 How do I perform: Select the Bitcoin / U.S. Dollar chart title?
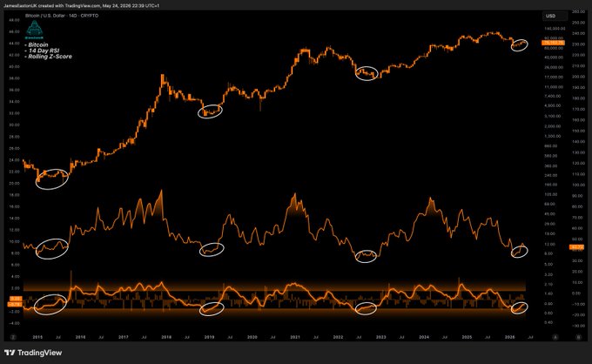click(62, 16)
